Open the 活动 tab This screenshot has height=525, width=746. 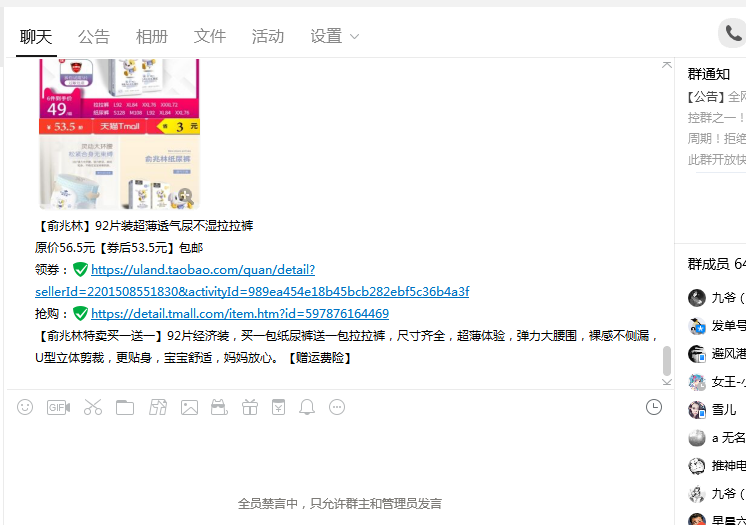(268, 36)
